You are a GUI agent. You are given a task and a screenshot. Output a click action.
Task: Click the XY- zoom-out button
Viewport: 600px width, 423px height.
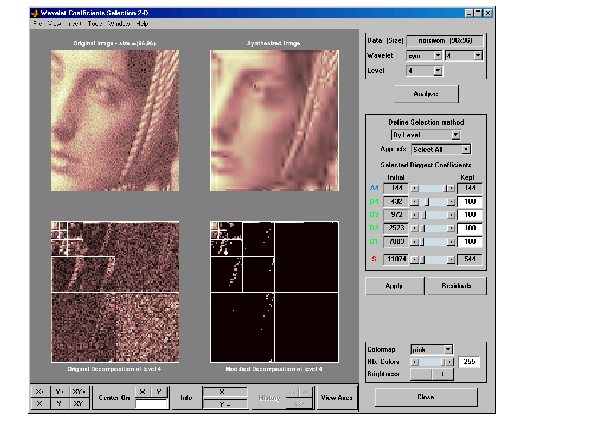79,403
